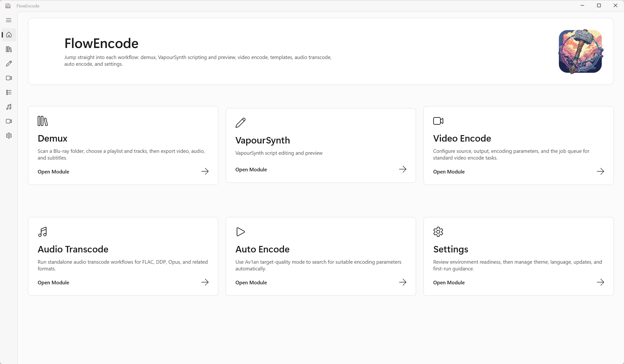
Task: Open Module link on VapourSynth card
Action: [251, 170]
